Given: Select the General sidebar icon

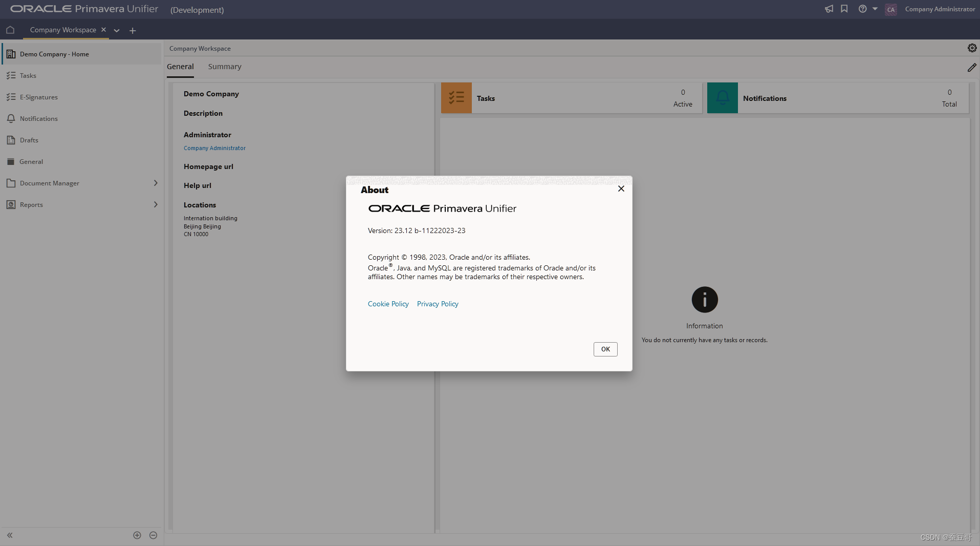Looking at the screenshot, I should click(x=11, y=161).
